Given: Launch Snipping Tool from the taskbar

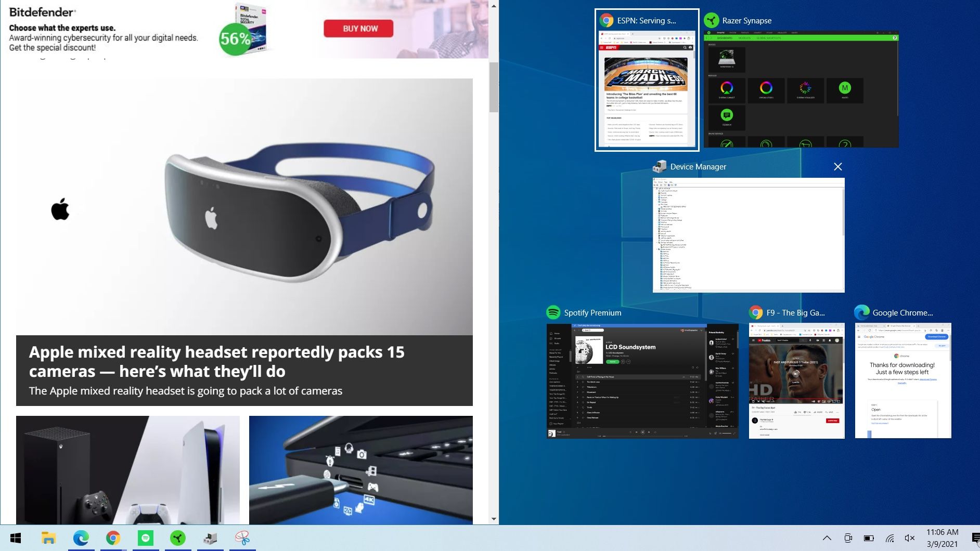Looking at the screenshot, I should coord(242,538).
